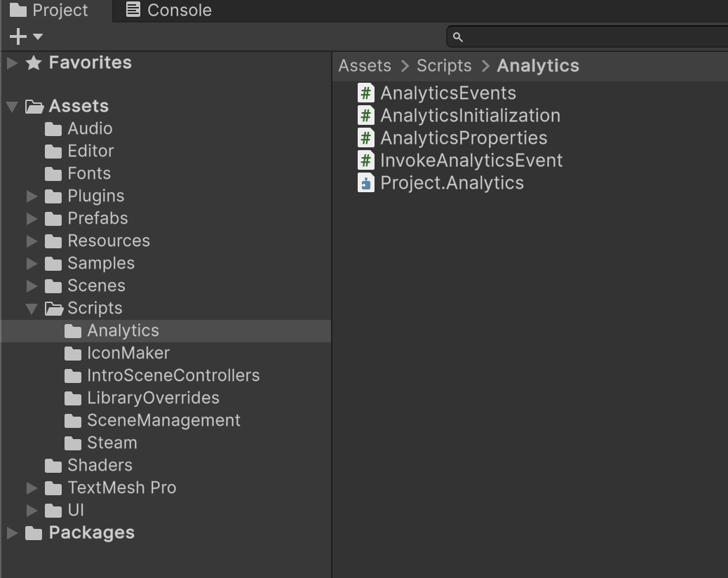Click the Favorites star icon
Screen dimensions: 728x578
click(x=34, y=63)
